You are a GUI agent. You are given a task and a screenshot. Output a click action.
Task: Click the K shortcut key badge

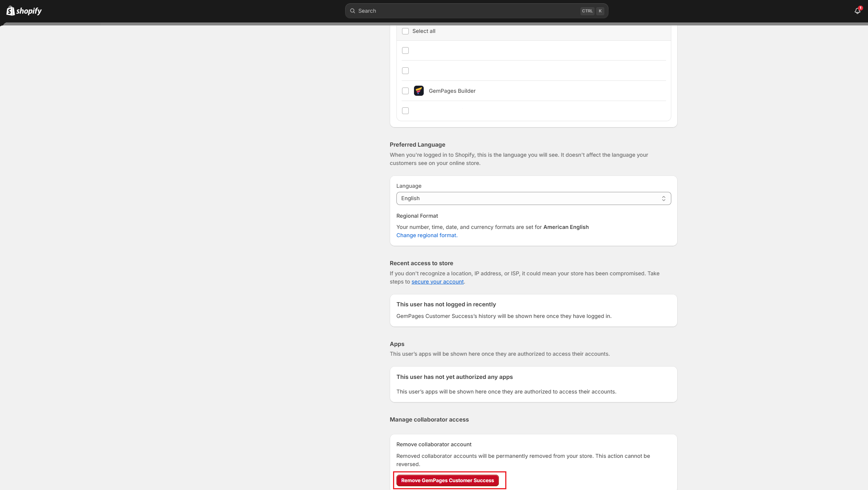[600, 11]
